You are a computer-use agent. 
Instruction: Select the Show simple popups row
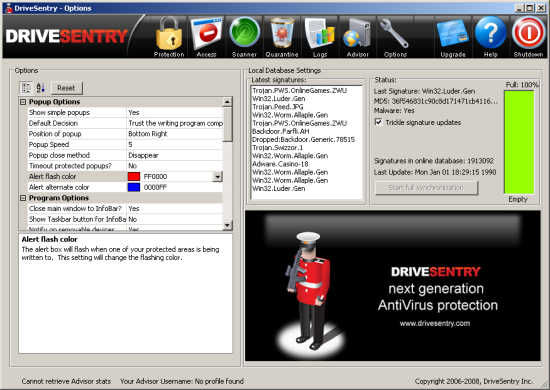pyautogui.click(x=125, y=112)
